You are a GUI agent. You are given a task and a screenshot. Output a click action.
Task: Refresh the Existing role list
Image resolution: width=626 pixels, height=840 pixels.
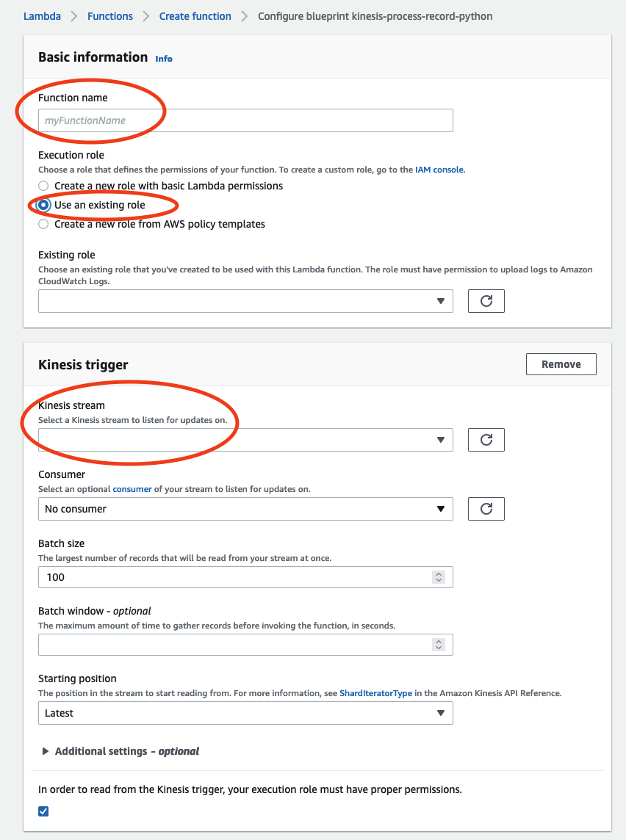tap(486, 300)
